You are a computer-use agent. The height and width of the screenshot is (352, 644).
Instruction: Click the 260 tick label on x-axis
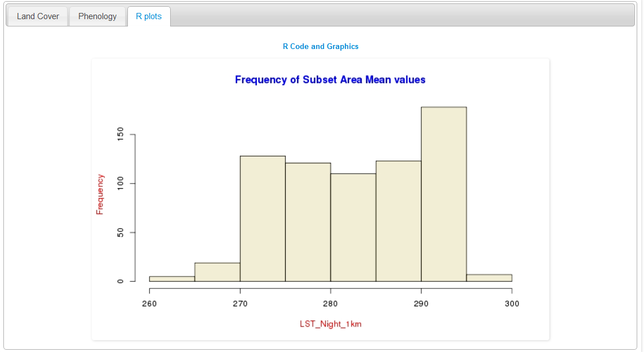click(x=149, y=304)
